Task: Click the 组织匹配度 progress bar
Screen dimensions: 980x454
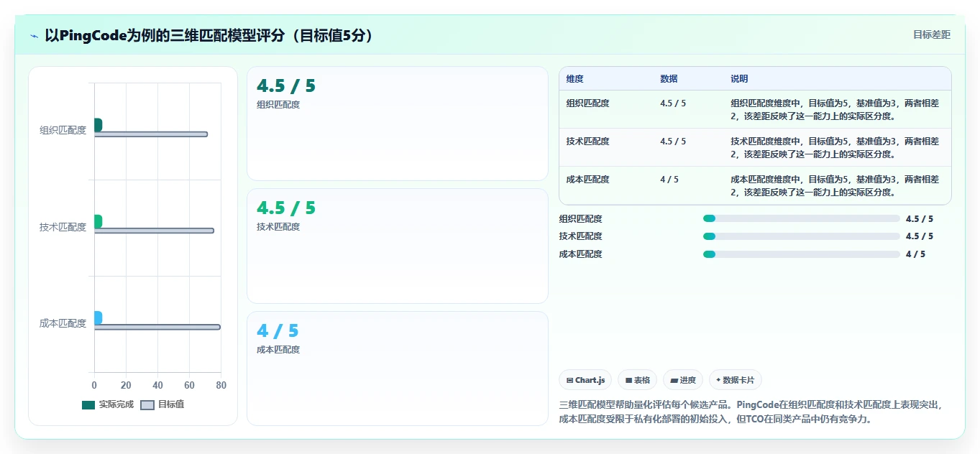Action: pos(801,218)
